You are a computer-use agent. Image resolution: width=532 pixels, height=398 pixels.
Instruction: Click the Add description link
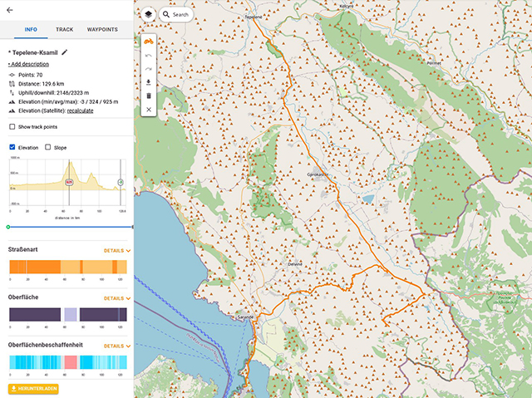(28, 64)
